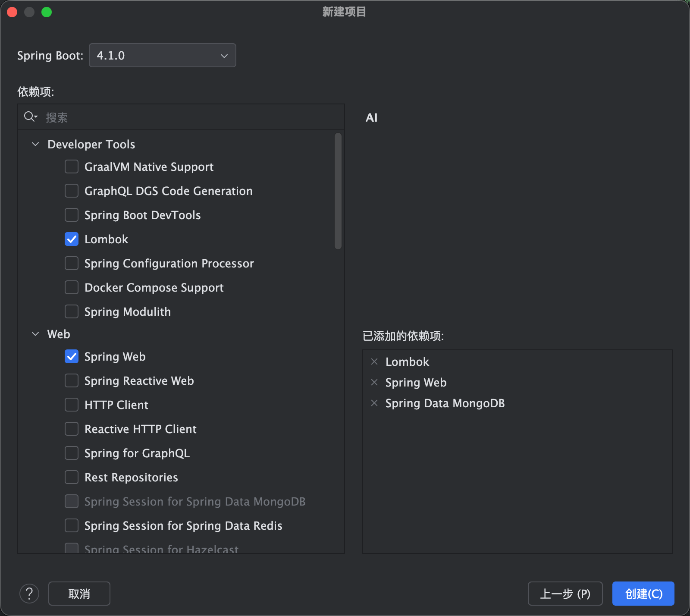The width and height of the screenshot is (690, 616).
Task: Remove Spring Web from added dependencies
Action: (374, 382)
